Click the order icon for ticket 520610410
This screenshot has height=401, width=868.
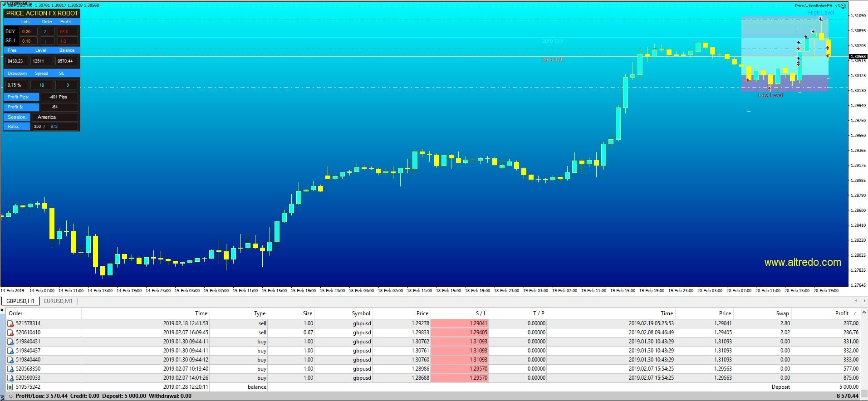click(x=10, y=333)
